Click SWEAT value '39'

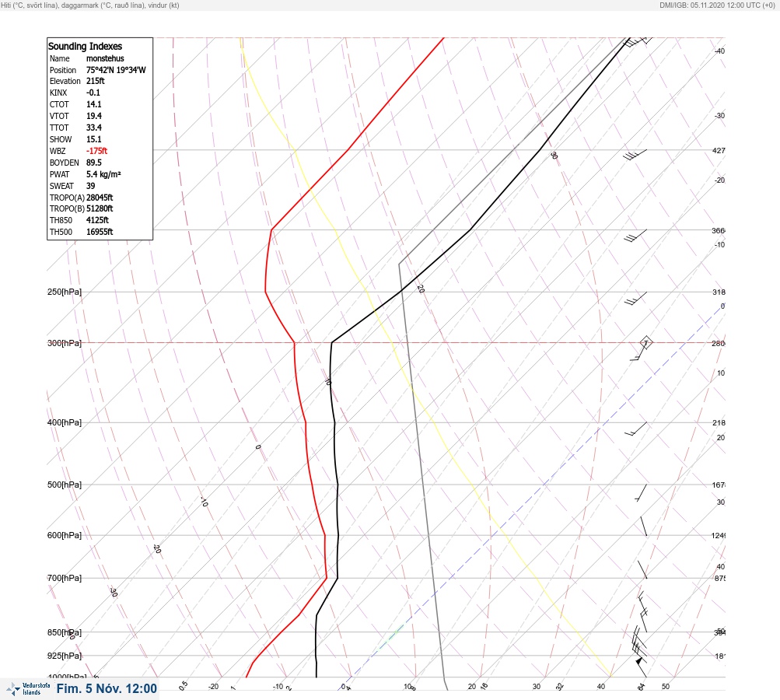(x=90, y=186)
